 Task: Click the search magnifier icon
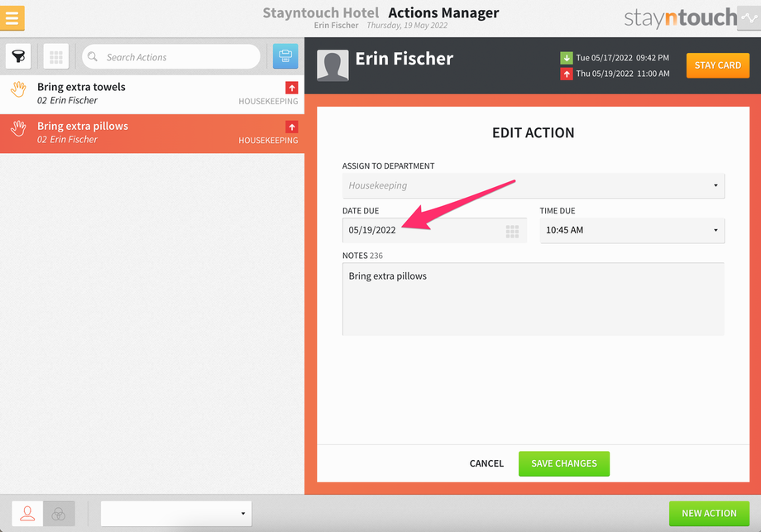pyautogui.click(x=93, y=57)
